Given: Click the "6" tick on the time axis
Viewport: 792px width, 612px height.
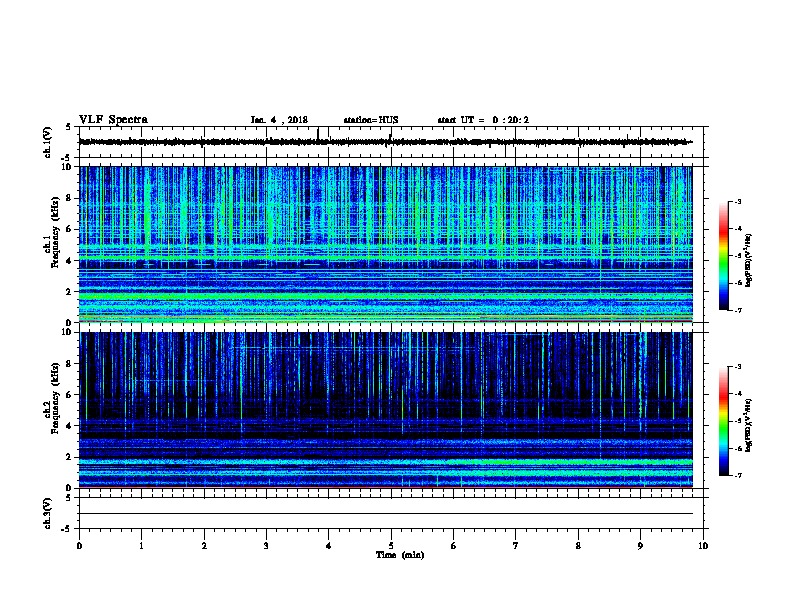Looking at the screenshot, I should tap(454, 546).
